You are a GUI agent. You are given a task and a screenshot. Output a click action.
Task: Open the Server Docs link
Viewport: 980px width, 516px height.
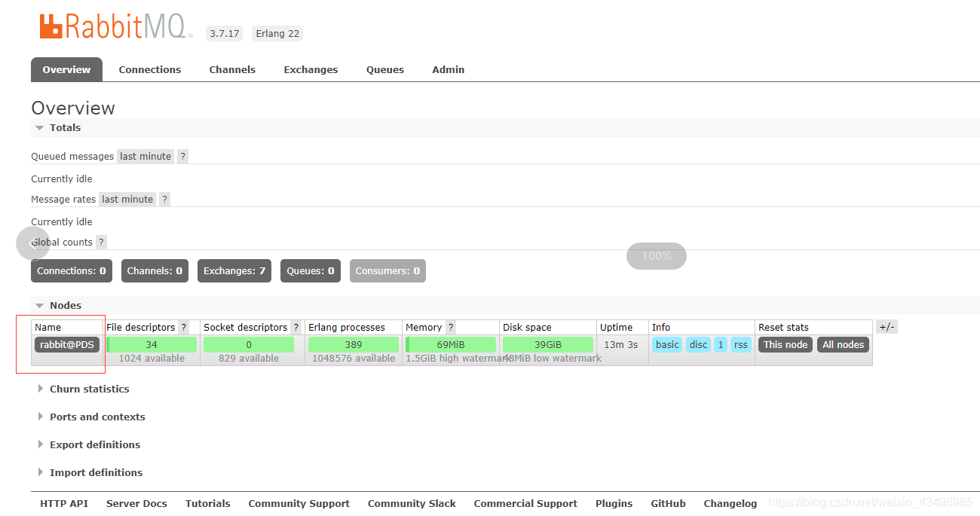pos(136,504)
